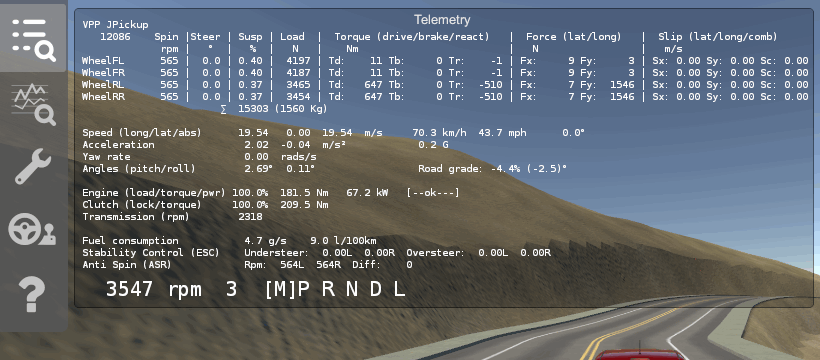Image resolution: width=820 pixels, height=360 pixels.
Task: Click the Telemetry panel title
Action: (442, 20)
